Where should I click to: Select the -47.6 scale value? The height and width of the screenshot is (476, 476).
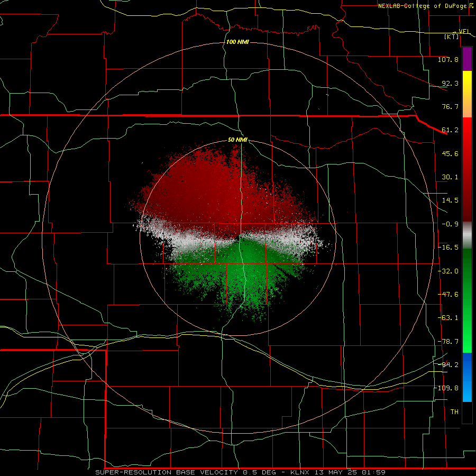448,295
